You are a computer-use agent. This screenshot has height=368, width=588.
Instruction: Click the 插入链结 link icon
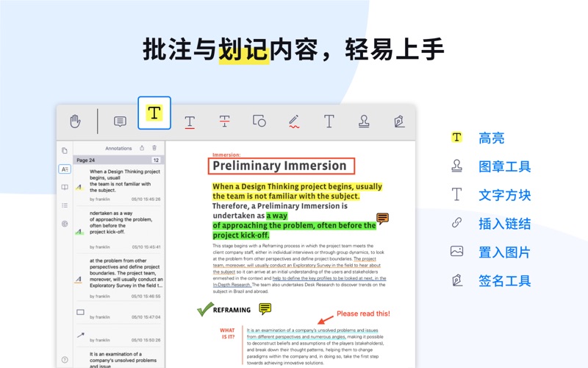click(456, 223)
